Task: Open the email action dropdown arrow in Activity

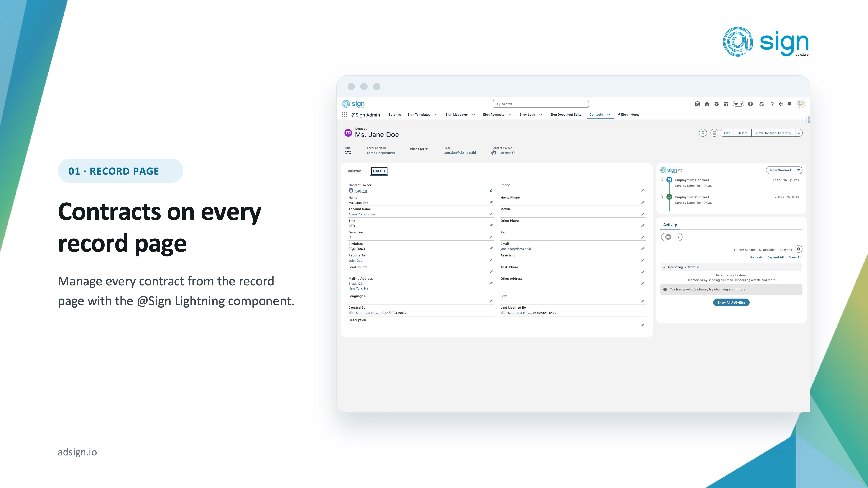Action: (x=679, y=237)
